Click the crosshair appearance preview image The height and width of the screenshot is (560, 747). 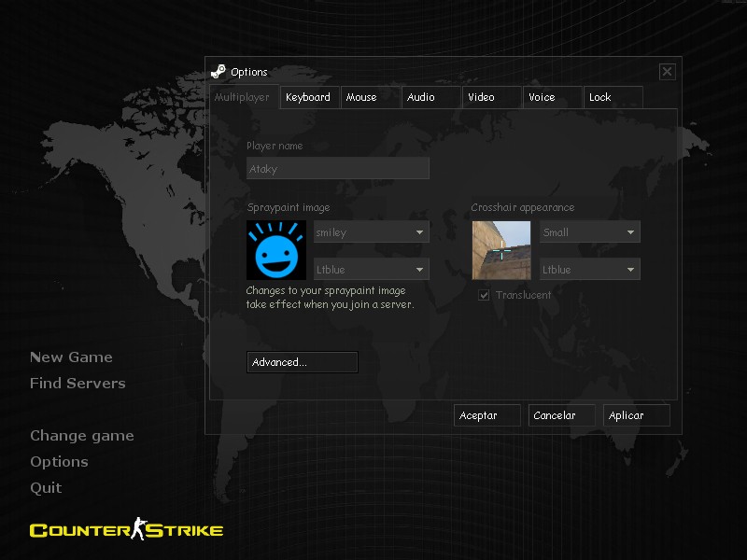(x=501, y=249)
